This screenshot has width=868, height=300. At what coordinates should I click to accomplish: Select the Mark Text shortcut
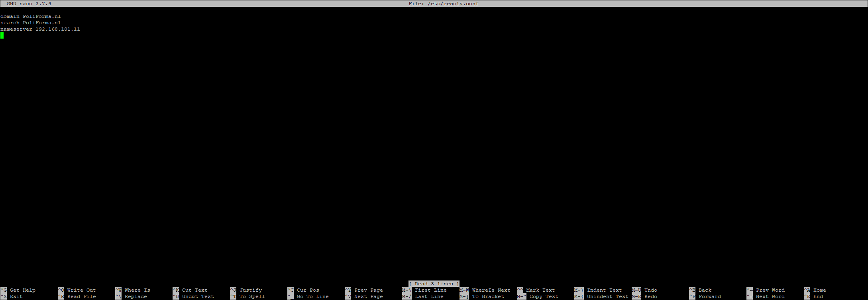(540, 290)
